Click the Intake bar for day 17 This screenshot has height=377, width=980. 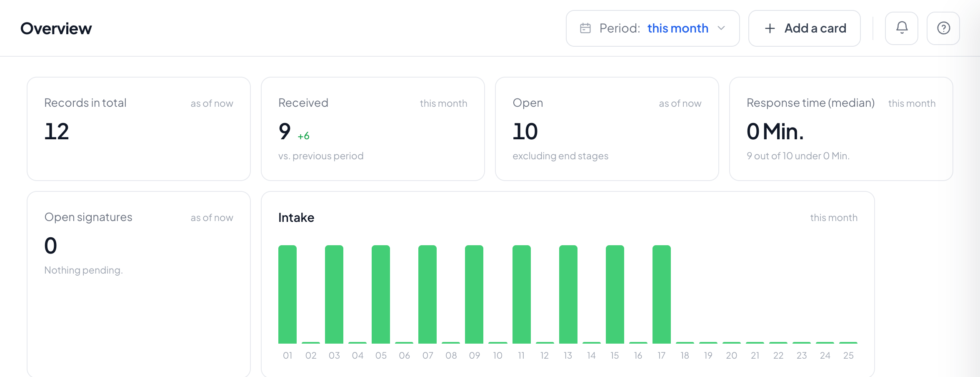pos(662,294)
